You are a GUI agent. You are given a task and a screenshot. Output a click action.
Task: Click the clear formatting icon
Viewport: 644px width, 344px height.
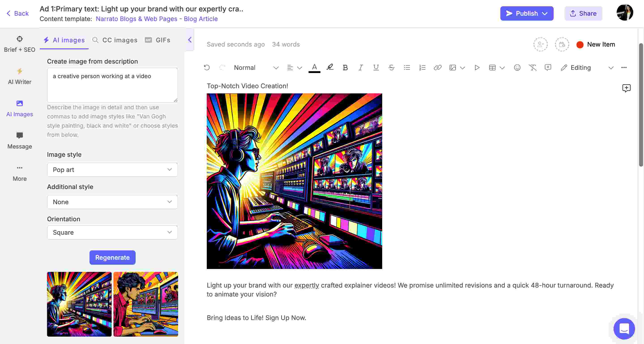[532, 68]
